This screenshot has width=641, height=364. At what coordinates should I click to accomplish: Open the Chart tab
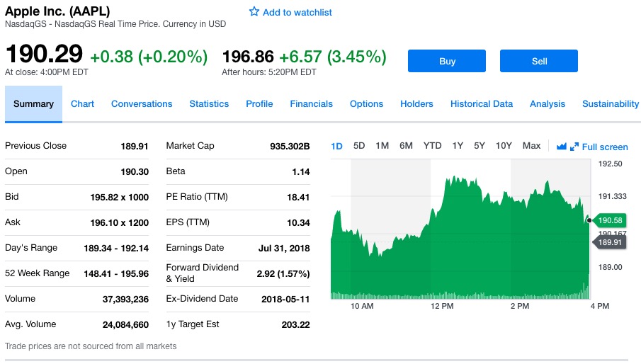(82, 104)
